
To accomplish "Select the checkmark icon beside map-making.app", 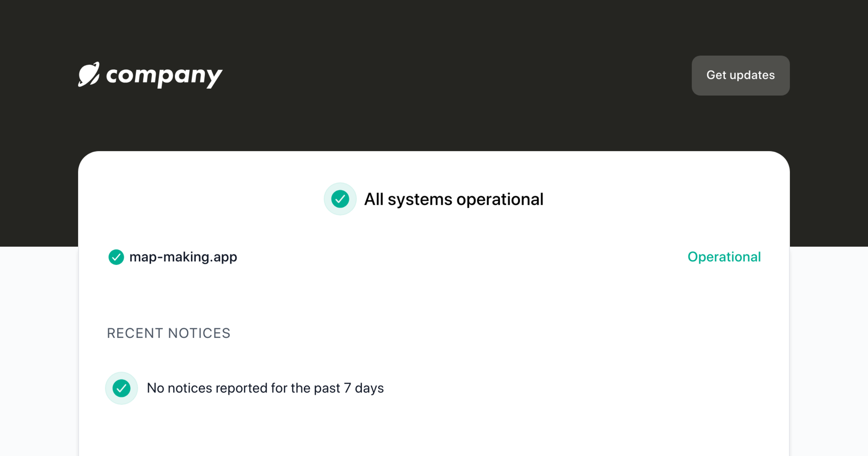I will 116,257.
